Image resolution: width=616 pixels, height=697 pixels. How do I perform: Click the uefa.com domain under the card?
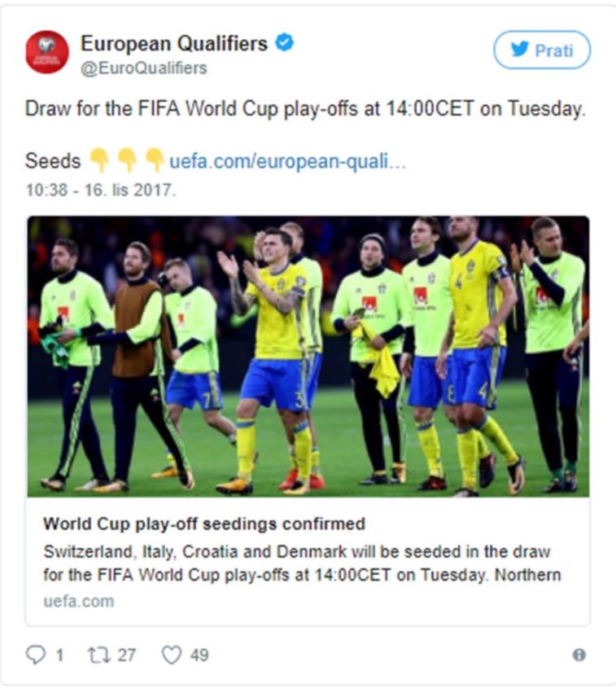point(79,602)
